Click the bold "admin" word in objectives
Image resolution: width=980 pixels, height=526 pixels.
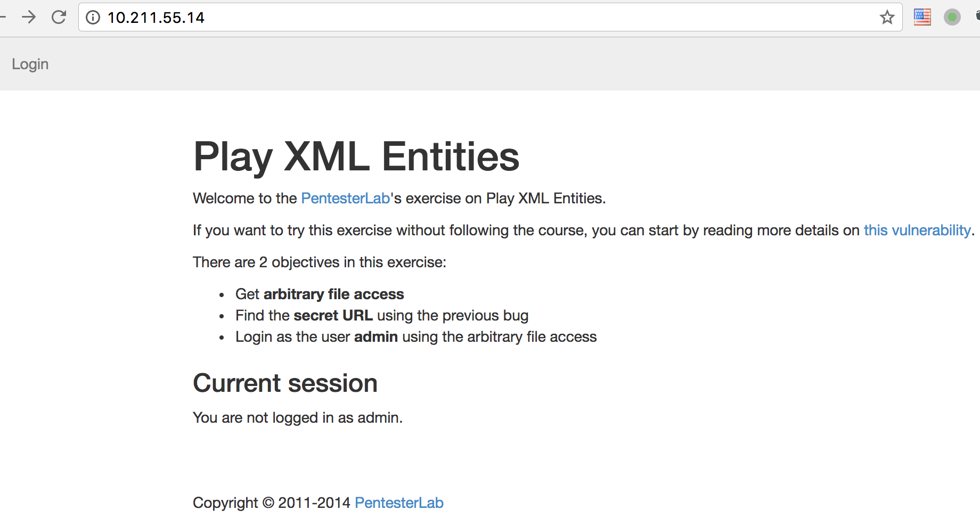376,336
